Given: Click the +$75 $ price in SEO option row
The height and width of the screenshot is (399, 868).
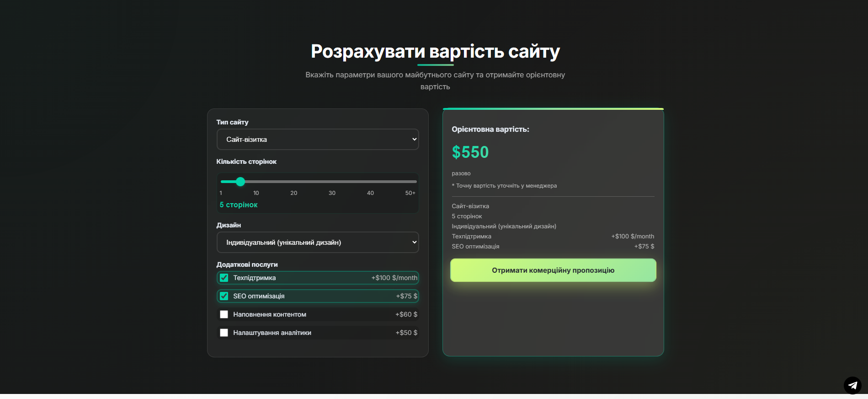Looking at the screenshot, I should 407,296.
